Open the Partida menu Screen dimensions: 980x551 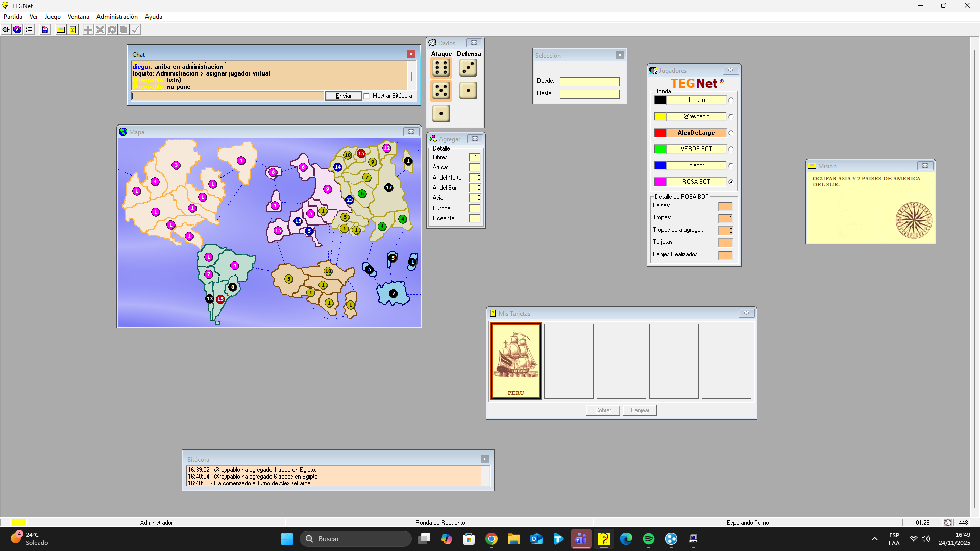pyautogui.click(x=13, y=17)
